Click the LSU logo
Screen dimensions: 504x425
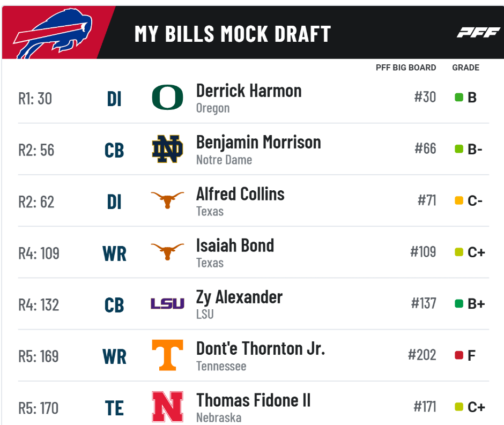tap(167, 303)
